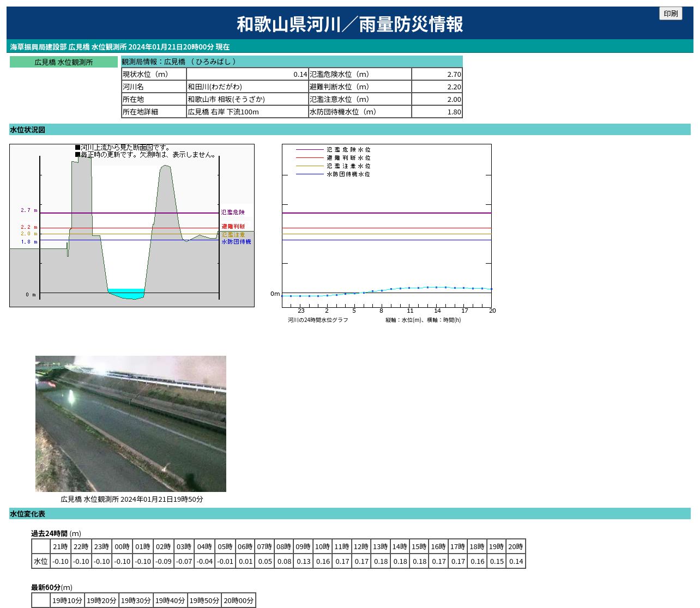Click the water level value 0.13

click(304, 561)
